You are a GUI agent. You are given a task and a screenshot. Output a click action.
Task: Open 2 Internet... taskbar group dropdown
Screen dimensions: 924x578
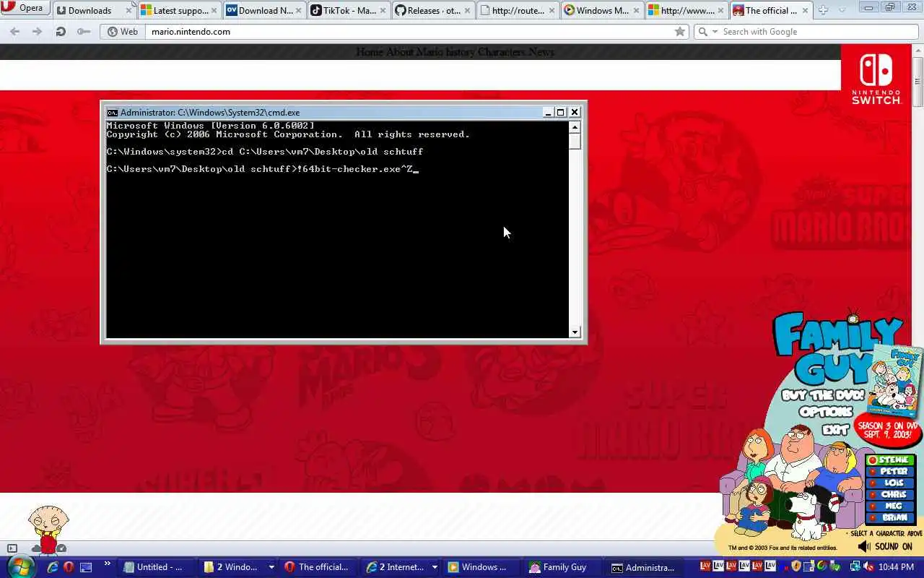tap(435, 567)
